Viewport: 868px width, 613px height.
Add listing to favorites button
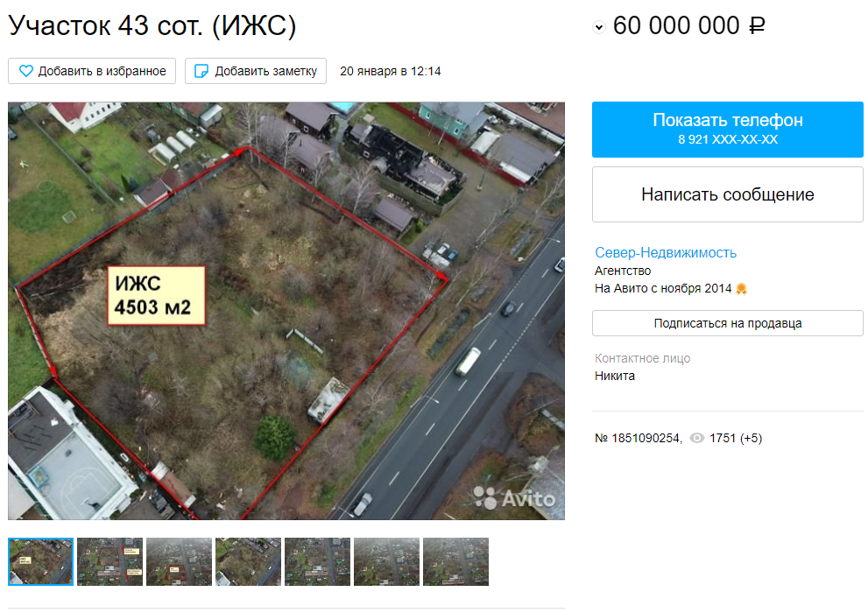click(x=92, y=71)
